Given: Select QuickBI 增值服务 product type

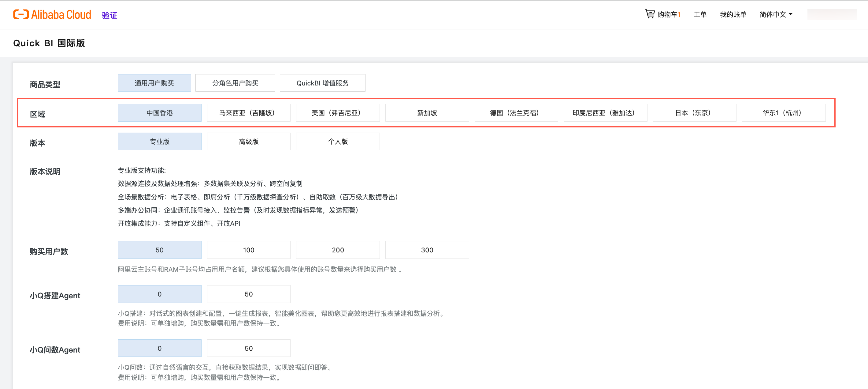Looking at the screenshot, I should (x=322, y=83).
